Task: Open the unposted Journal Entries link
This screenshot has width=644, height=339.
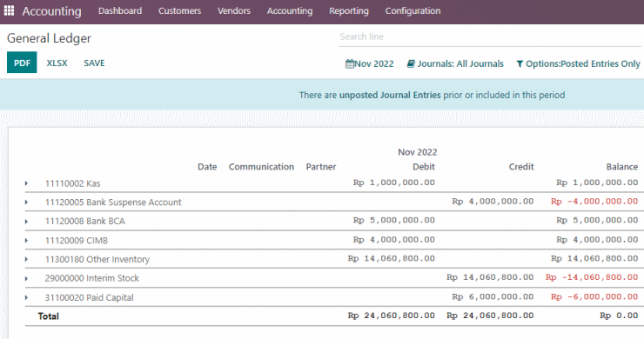Action: point(390,96)
